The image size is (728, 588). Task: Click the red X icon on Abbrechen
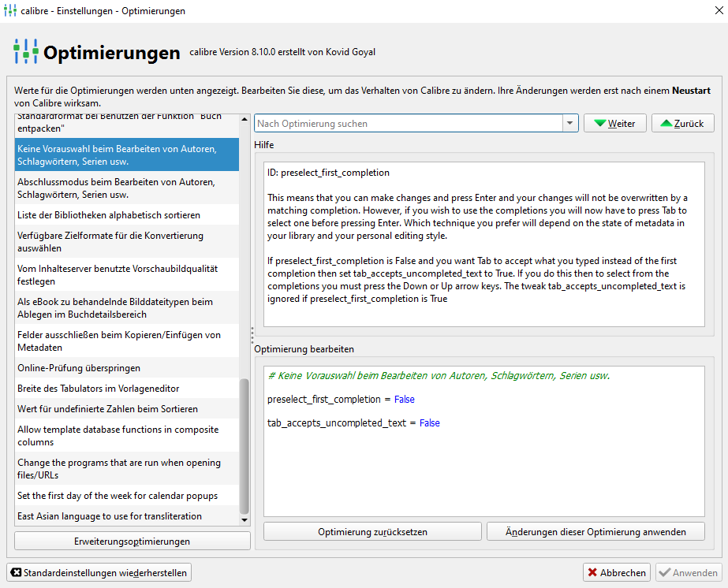[592, 572]
